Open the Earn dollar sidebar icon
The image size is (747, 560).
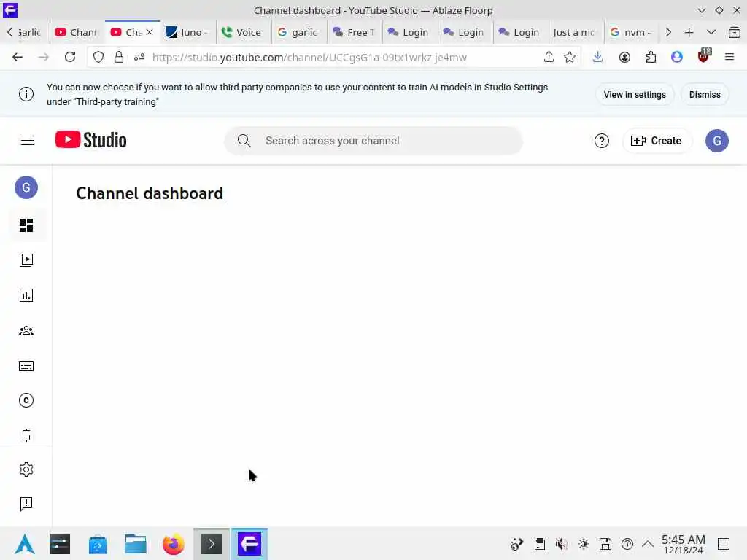coord(26,435)
